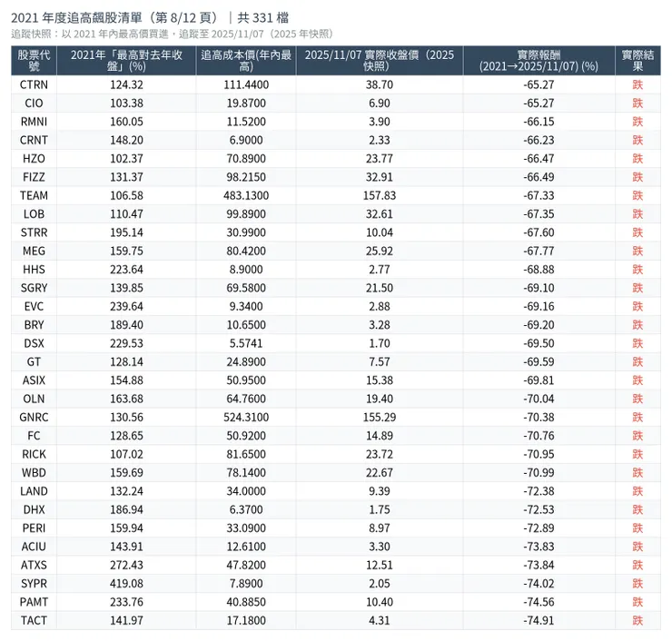
Task: Select the 跌 result in the OLN row
Action: point(637,399)
